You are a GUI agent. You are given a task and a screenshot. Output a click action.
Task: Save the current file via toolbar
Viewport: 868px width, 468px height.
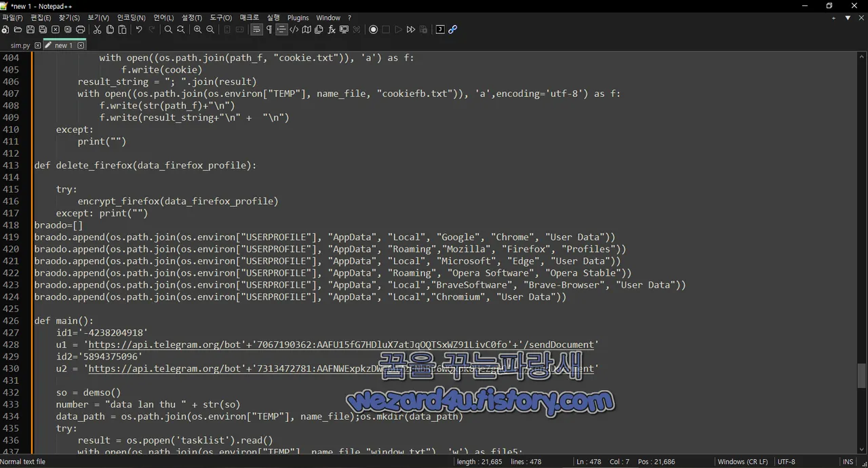coord(31,30)
